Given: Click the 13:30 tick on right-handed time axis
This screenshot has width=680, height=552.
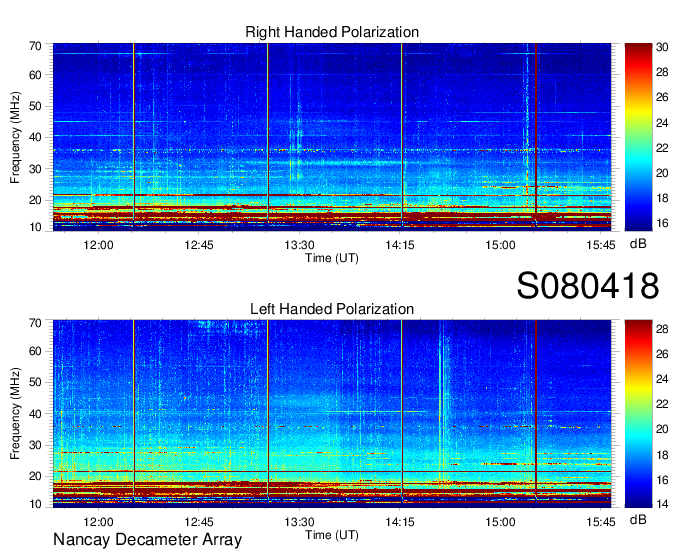Looking at the screenshot, I should click(x=299, y=245).
